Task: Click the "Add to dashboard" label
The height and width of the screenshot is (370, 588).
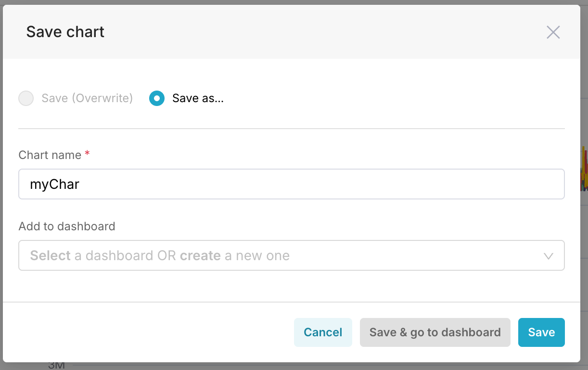Action: click(67, 226)
